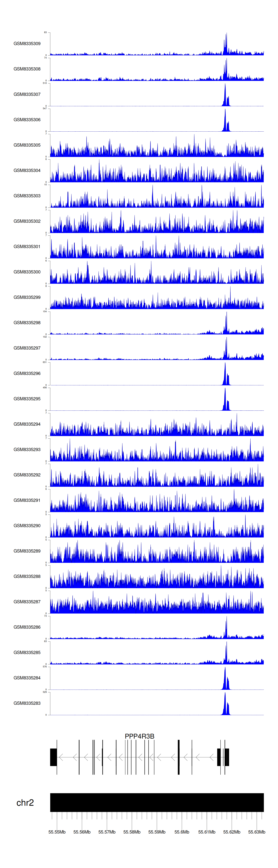The height and width of the screenshot is (868, 278).
Task: Click the 55.58Mb axis tick label
Action: click(132, 832)
